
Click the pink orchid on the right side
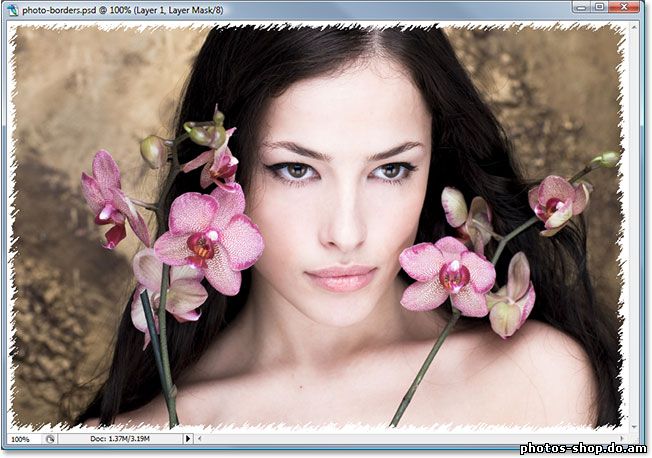tap(448, 272)
